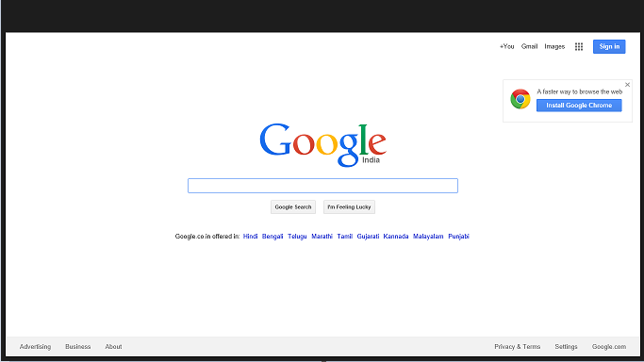Switch Google to Tamil
The width and height of the screenshot is (644, 362).
click(344, 237)
